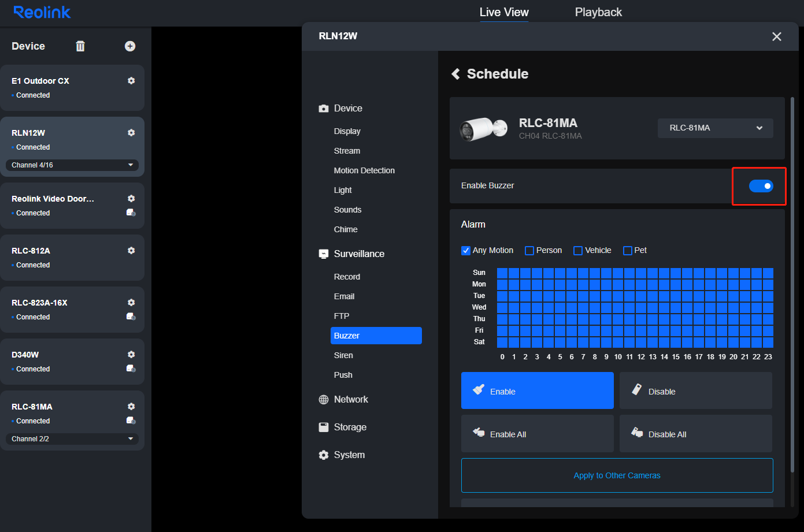
Task: Open Stream settings
Action: point(347,151)
